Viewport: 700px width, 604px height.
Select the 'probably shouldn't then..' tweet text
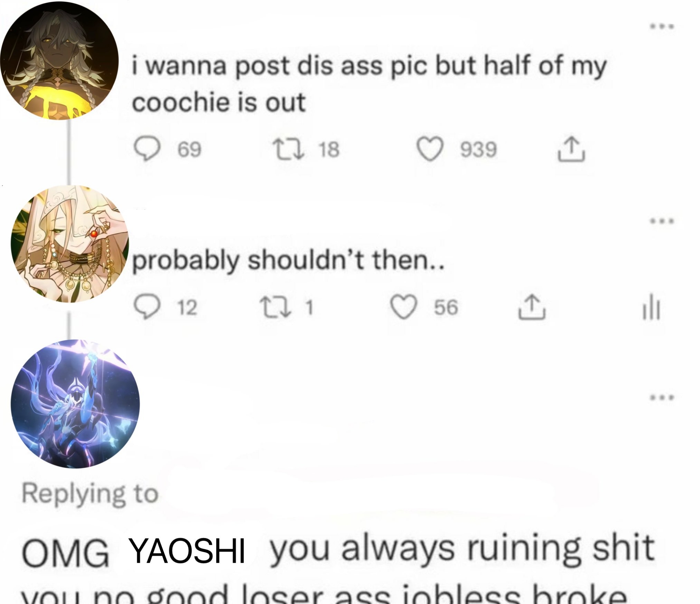click(288, 261)
